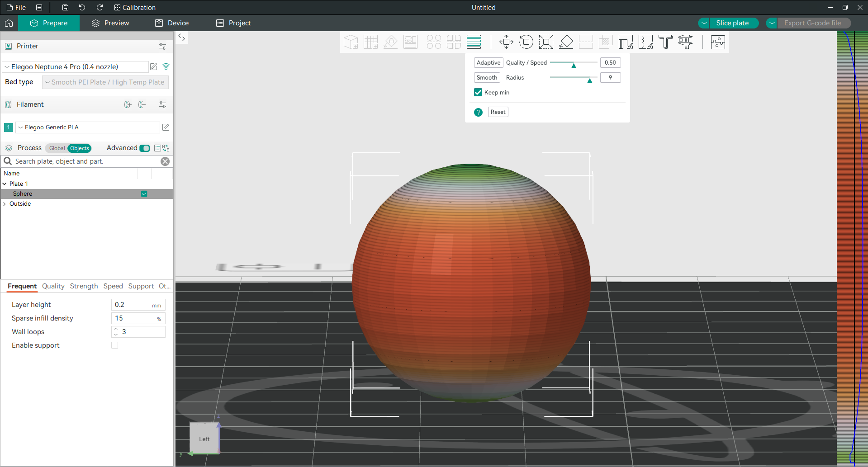The image size is (868, 467).
Task: Open the printer preset dropdown
Action: (76, 67)
